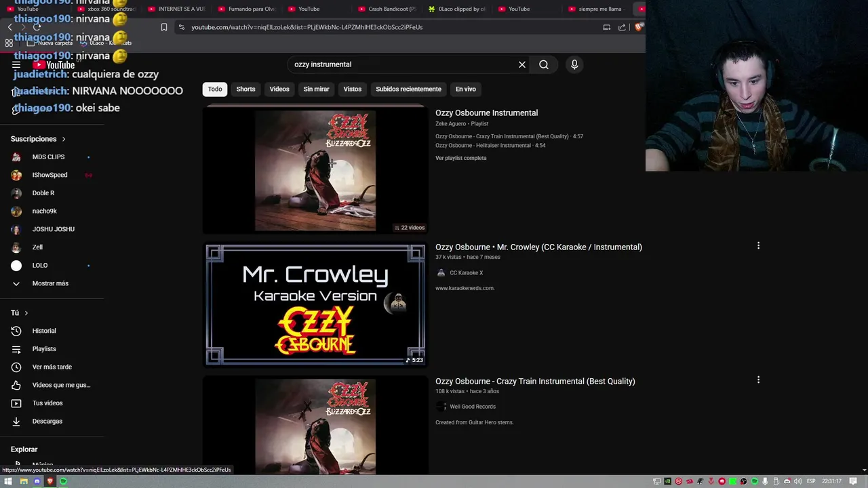This screenshot has height=488, width=868.
Task: Open Spotify from the taskbar
Action: pos(63,481)
